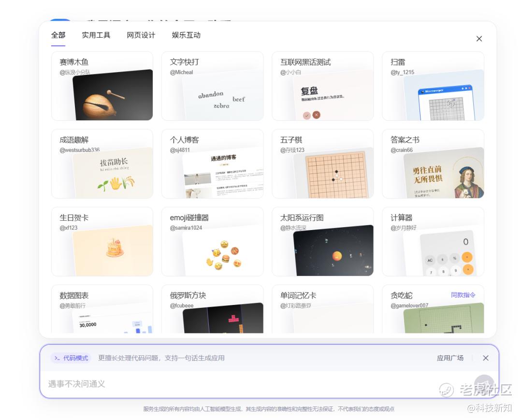The image size is (522, 420).
Task: Click author @ty_1215 under 扫雷
Action: tap(403, 72)
